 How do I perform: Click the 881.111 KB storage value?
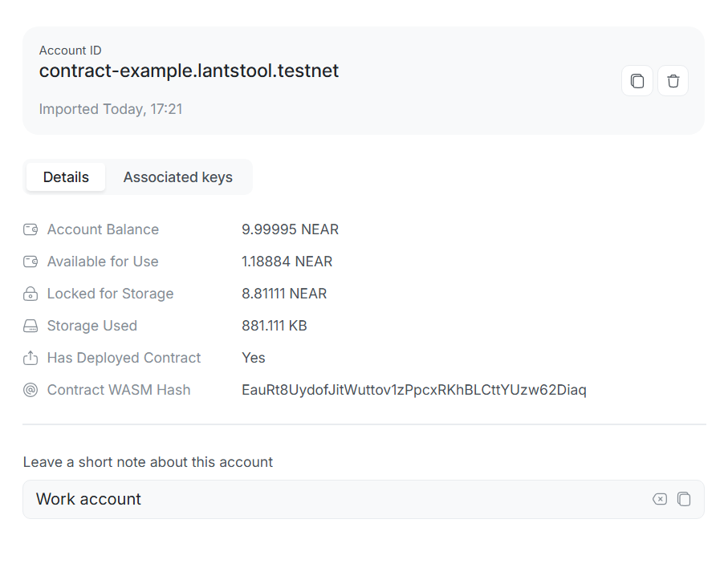pos(274,326)
